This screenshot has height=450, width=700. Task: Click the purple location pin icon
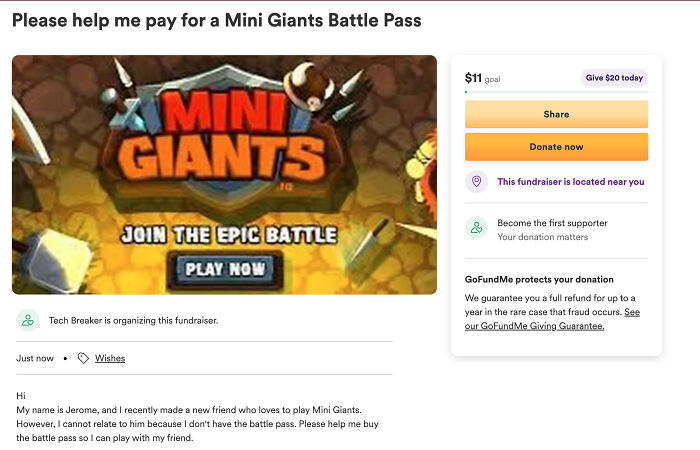(x=477, y=182)
